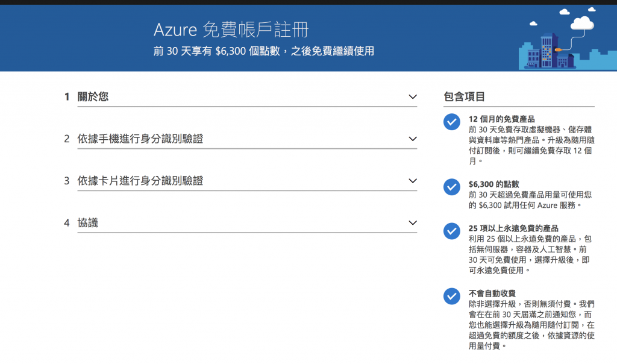The height and width of the screenshot is (364, 617).
Task: Click the paragraph starting 前 30 天超過免費產品用量
Action: (530, 200)
